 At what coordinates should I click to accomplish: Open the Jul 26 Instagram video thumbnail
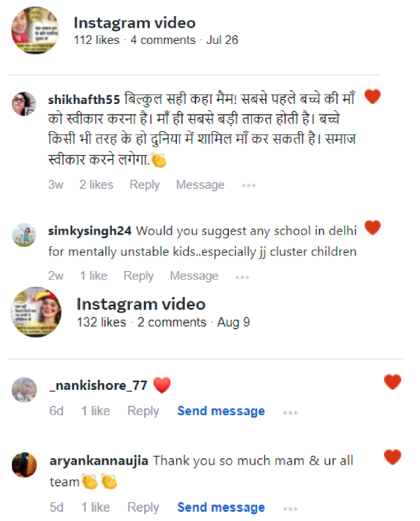point(35,30)
